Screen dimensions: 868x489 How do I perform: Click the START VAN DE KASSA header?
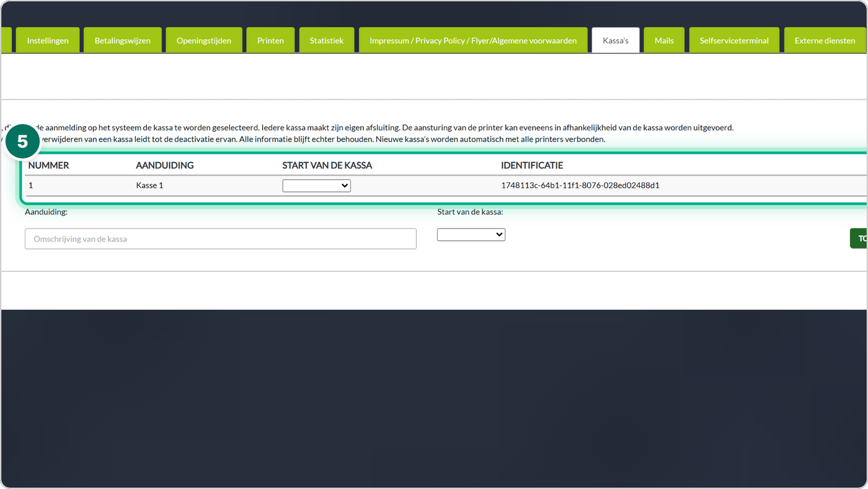[x=327, y=165]
